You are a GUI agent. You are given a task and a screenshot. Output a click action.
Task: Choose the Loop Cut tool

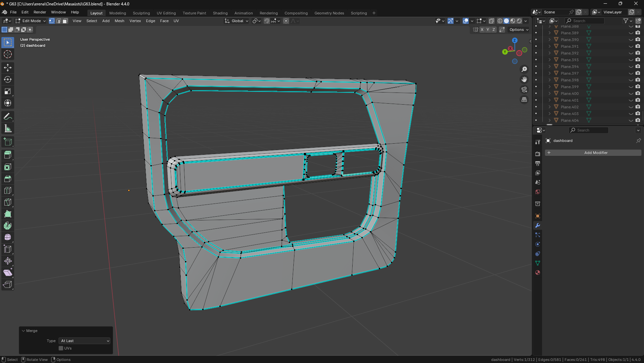tap(8, 190)
